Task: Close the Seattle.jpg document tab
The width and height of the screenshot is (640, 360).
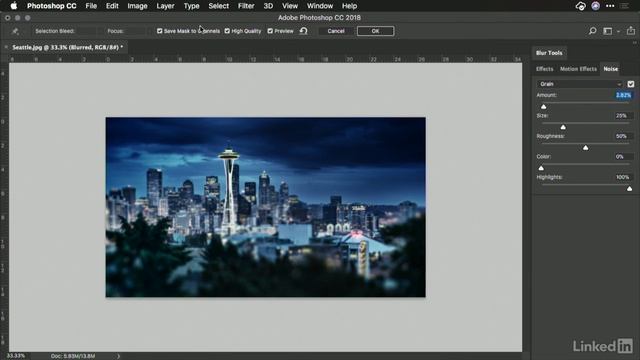Action: (6, 47)
